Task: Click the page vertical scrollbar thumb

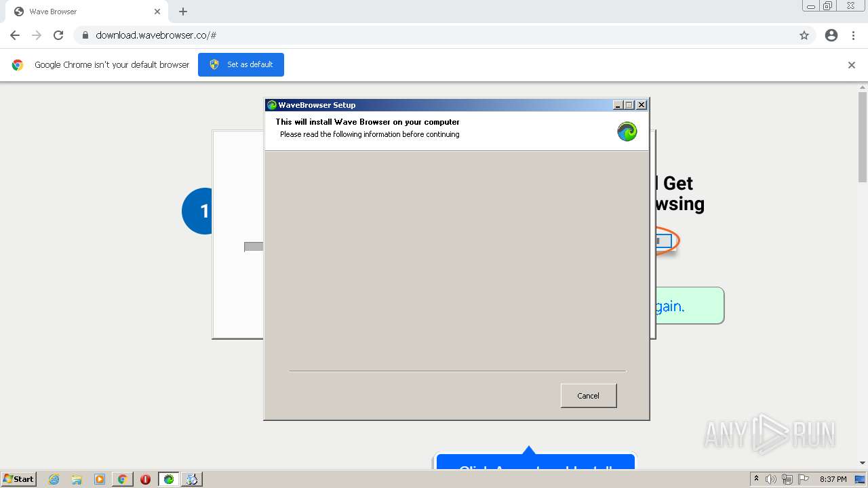Action: point(863,137)
